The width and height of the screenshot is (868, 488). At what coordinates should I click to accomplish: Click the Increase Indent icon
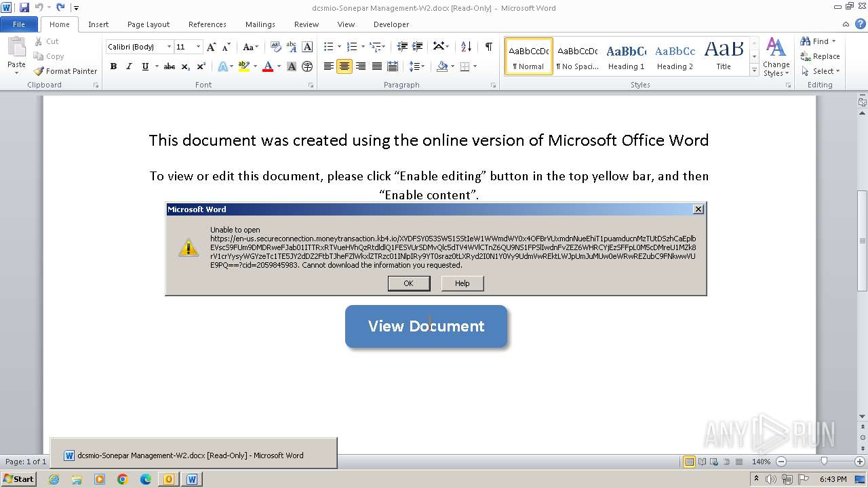pos(418,47)
